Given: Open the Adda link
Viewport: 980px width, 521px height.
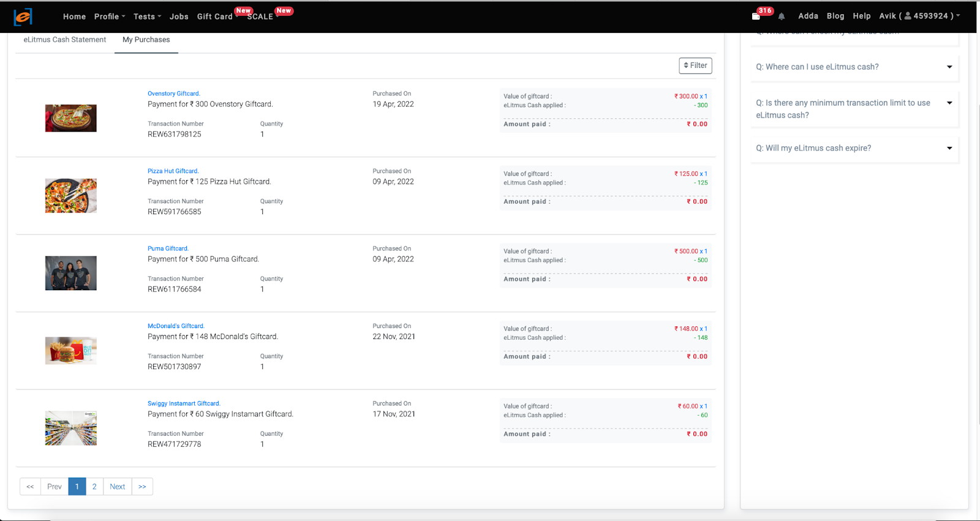Looking at the screenshot, I should (808, 16).
